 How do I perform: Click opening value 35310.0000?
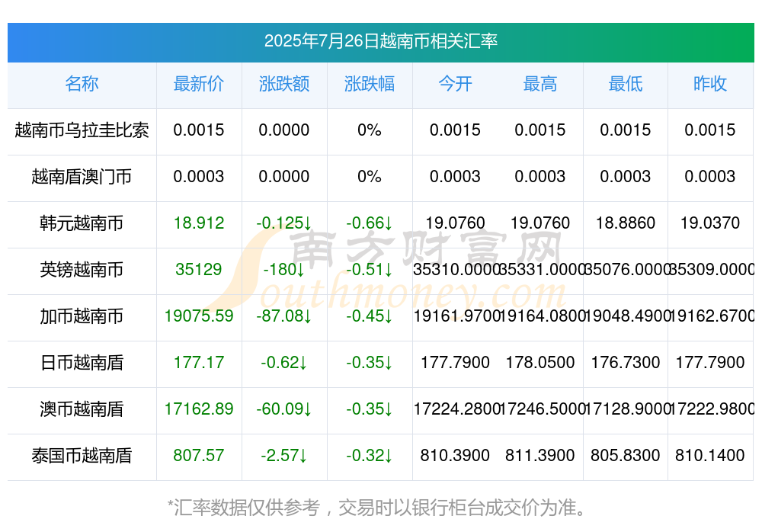coord(456,269)
